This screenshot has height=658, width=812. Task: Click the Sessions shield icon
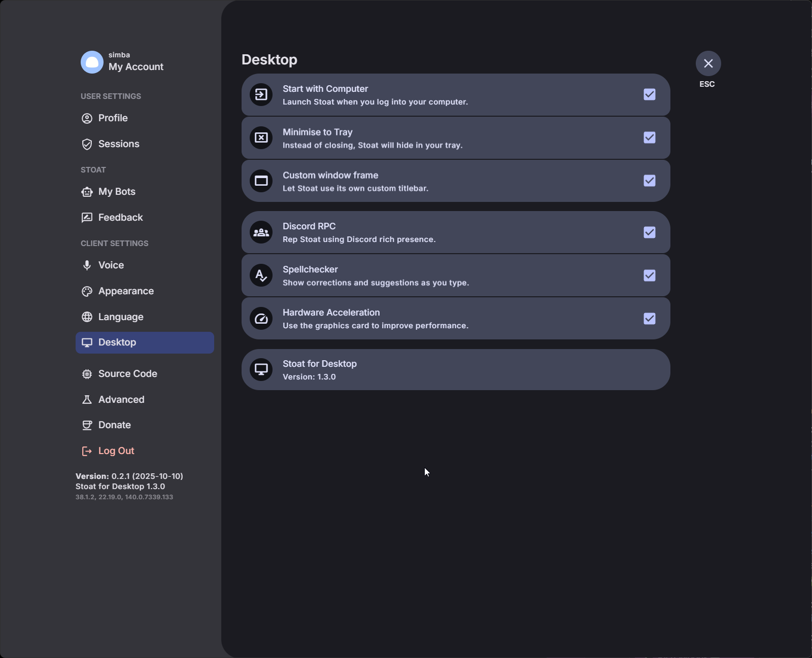87,144
